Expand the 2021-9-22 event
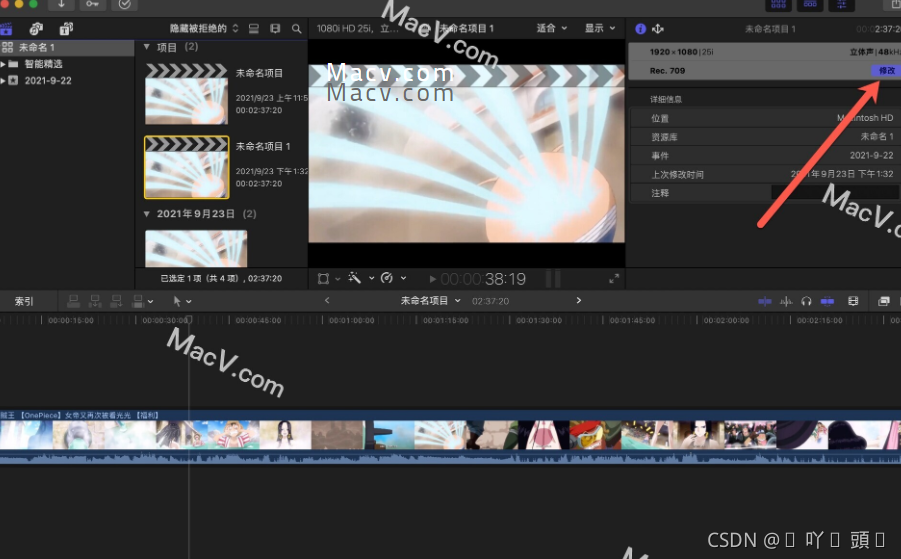Viewport: 901px width, 559px height. pyautogui.click(x=3, y=80)
